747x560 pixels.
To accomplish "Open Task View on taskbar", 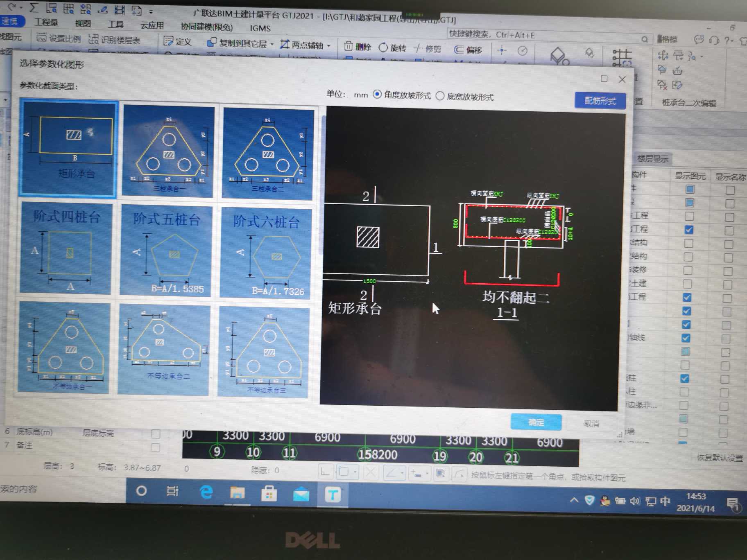I will tap(172, 491).
